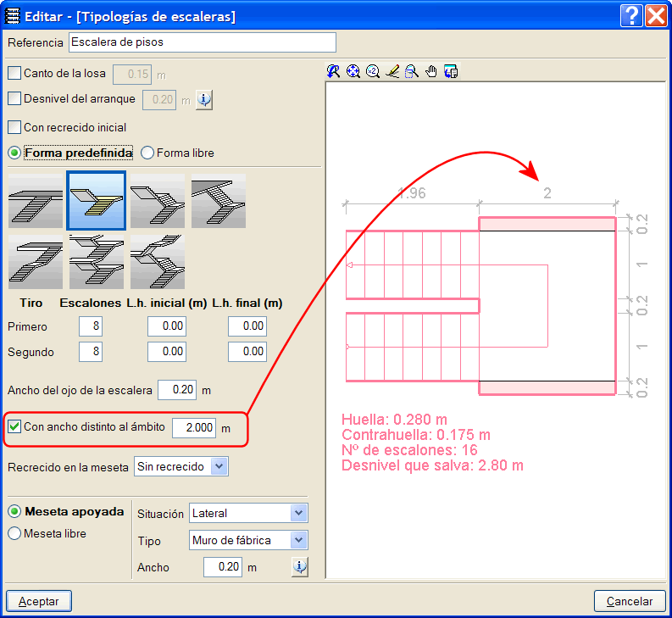The image size is (672, 618).
Task: Select Forma libre radio button
Action: pyautogui.click(x=147, y=153)
